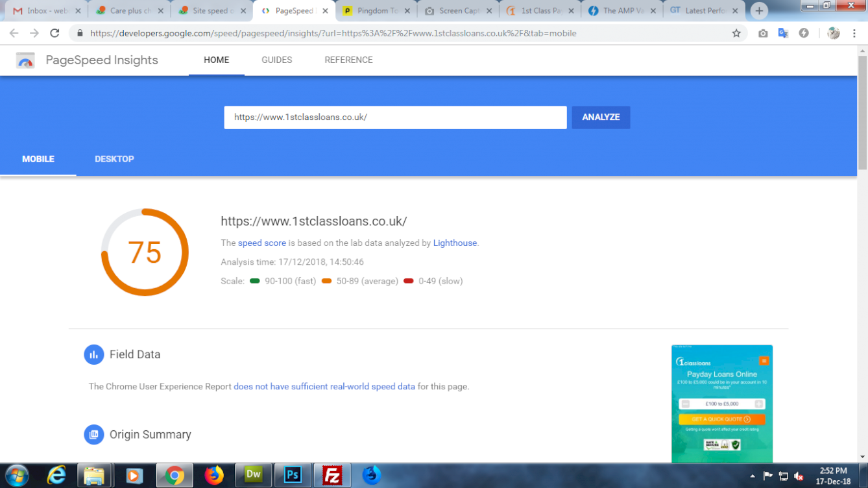Image resolution: width=868 pixels, height=488 pixels.
Task: Switch to the Site speed browser tab
Action: click(212, 11)
